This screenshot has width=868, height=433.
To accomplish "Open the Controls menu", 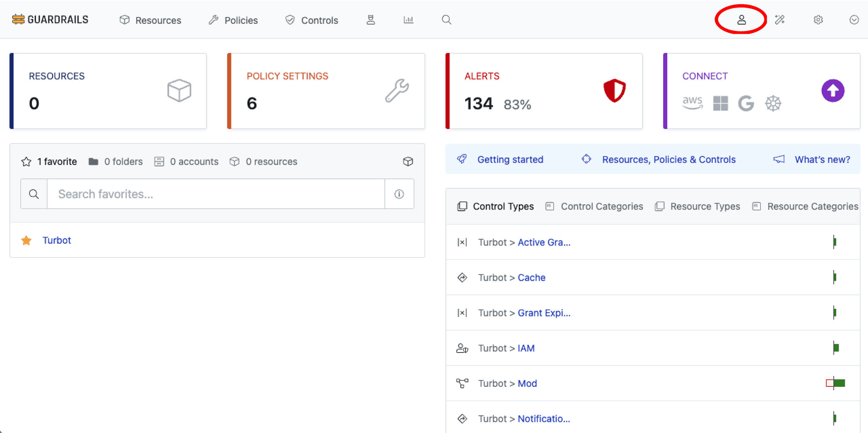I will [312, 20].
